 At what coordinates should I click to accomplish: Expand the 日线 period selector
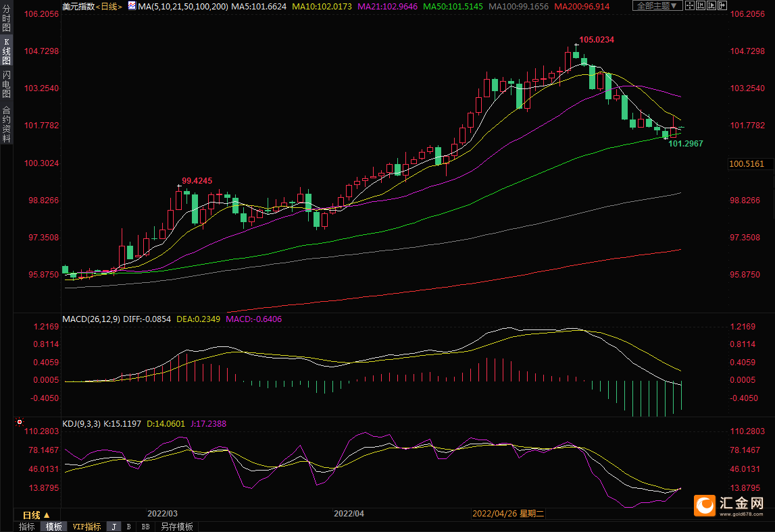click(36, 515)
